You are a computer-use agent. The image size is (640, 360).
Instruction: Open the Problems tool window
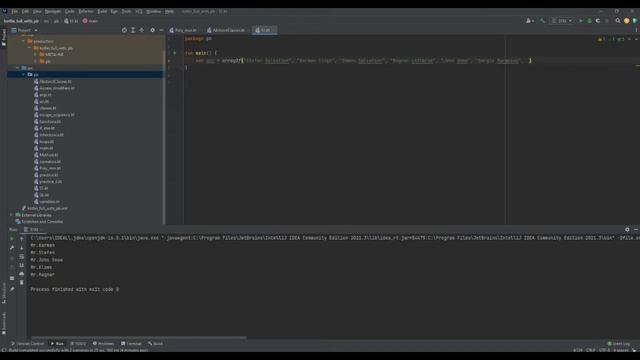pyautogui.click(x=103, y=344)
